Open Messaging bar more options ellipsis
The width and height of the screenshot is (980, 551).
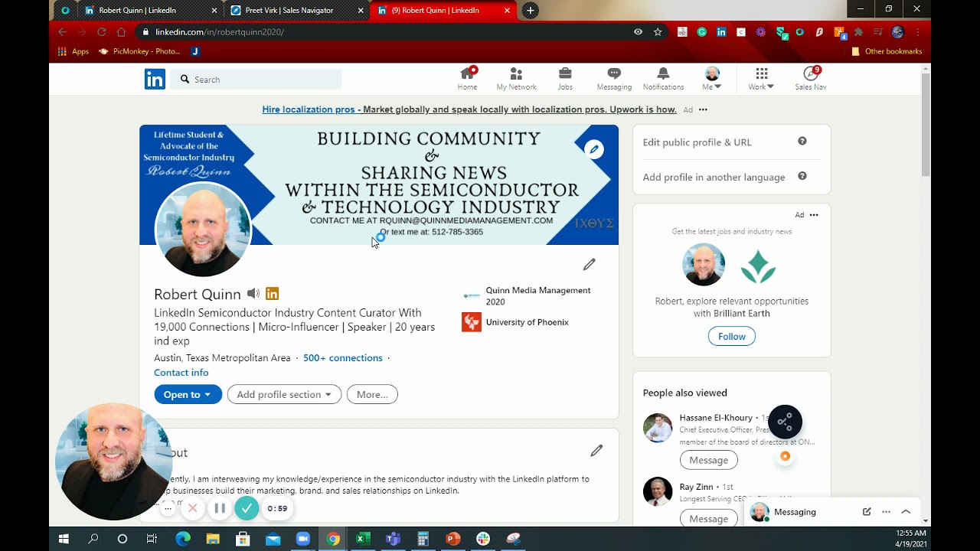pos(886,512)
